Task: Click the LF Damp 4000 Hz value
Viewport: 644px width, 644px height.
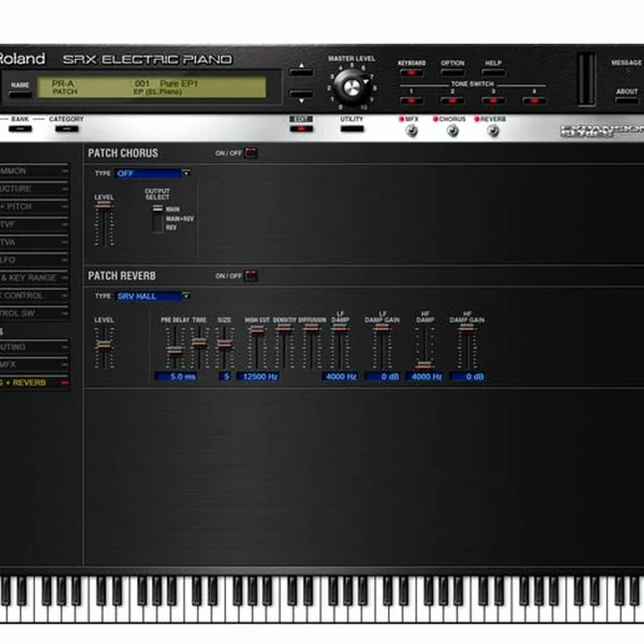Action: point(341,377)
